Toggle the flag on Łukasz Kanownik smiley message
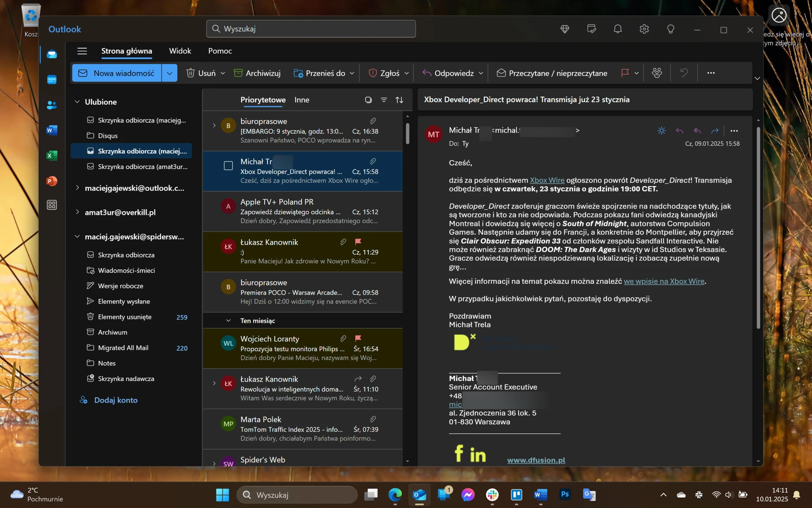The width and height of the screenshot is (812, 508). point(358,242)
